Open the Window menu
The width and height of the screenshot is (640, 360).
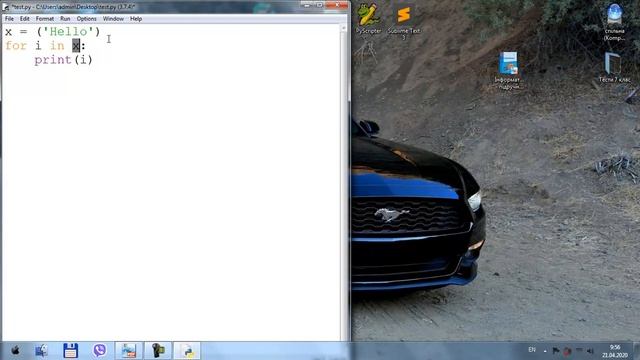coord(113,19)
